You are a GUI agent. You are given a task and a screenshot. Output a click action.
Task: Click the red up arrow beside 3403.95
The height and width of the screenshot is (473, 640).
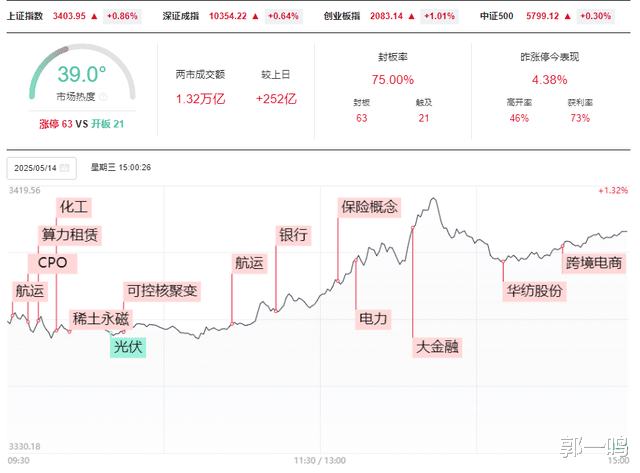pos(94,17)
